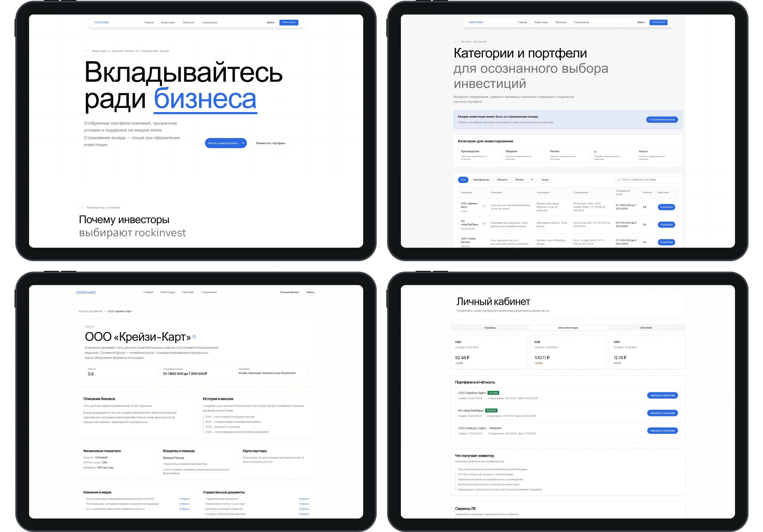
Task: Click the arrow icon inside Начать инвестировать button
Action: click(243, 143)
